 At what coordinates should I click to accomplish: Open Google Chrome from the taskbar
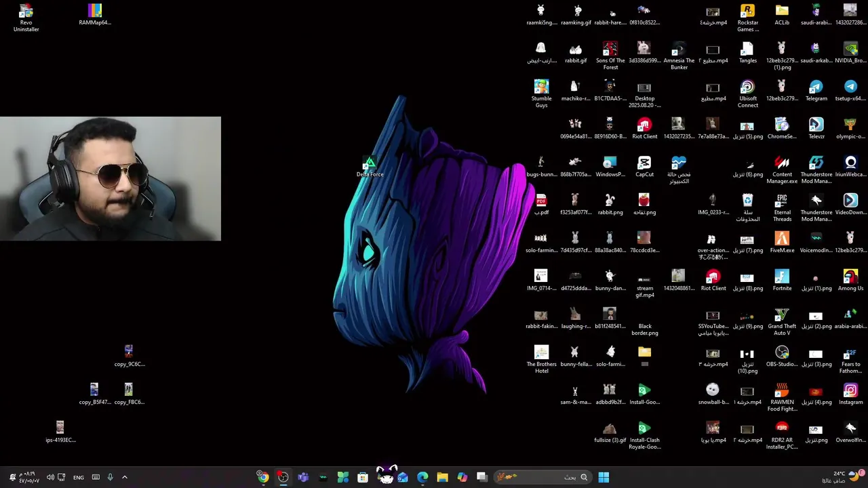263,477
